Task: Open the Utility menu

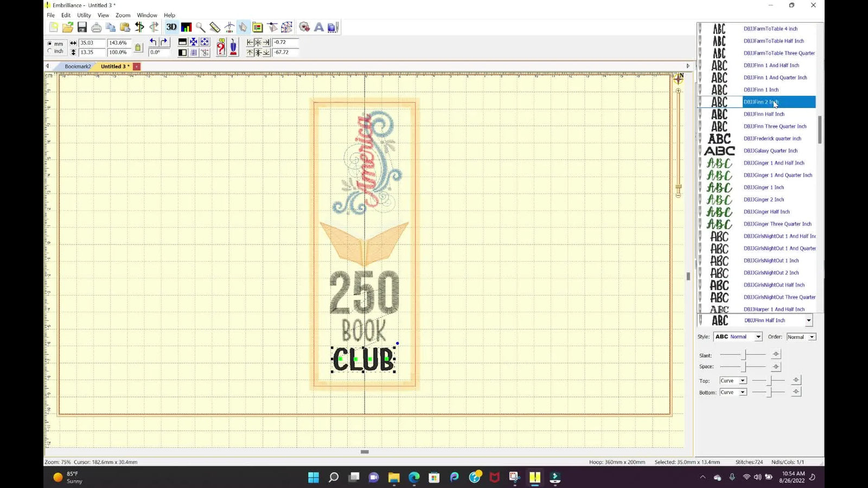Action: pyautogui.click(x=84, y=15)
